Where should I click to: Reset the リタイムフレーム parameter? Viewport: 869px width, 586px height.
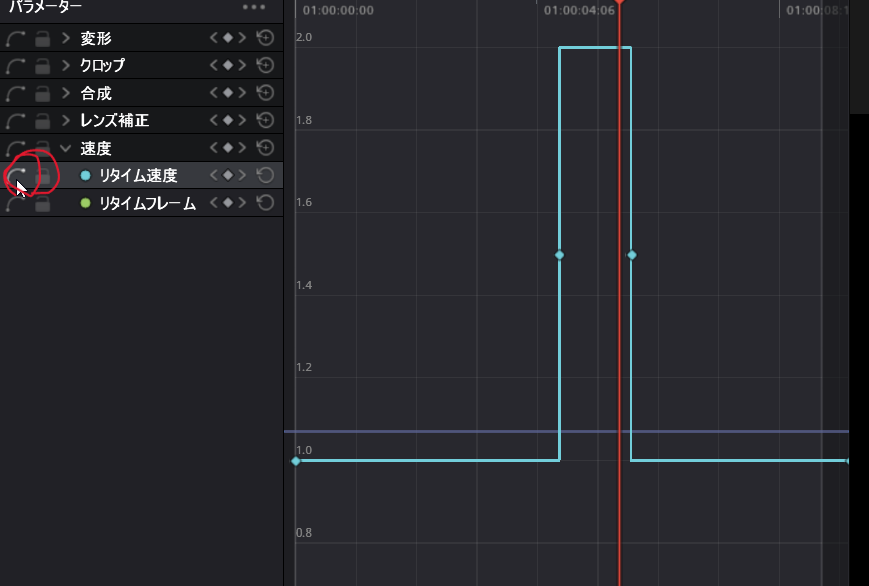265,204
